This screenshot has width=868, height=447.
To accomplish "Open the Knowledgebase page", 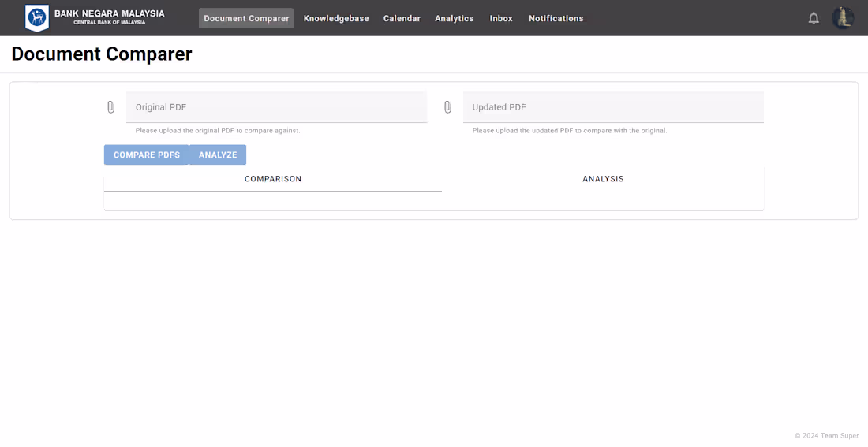I will point(336,18).
